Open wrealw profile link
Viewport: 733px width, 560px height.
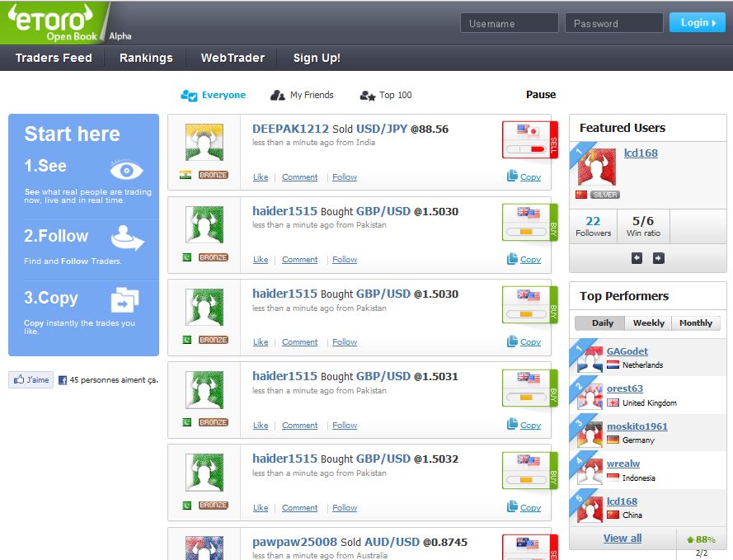(623, 464)
